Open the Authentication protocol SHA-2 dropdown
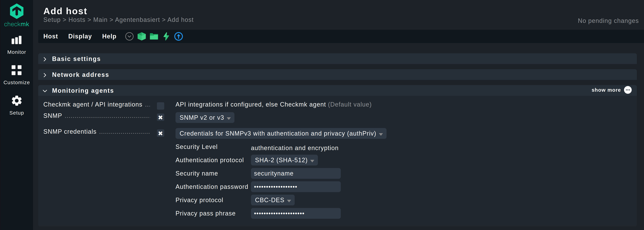This screenshot has width=644, height=230. pyautogui.click(x=284, y=160)
